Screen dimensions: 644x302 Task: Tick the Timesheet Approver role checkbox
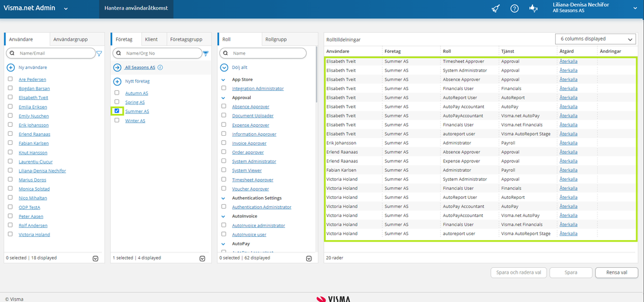pyautogui.click(x=224, y=179)
